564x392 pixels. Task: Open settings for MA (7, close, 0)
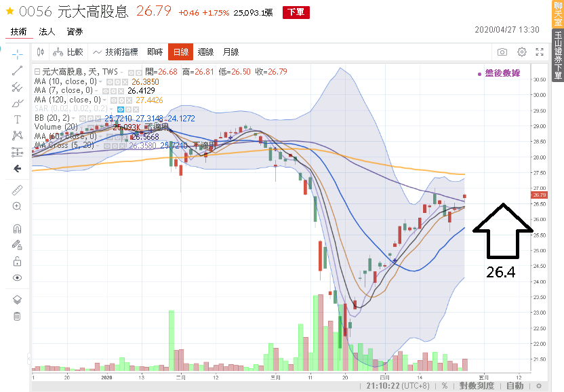pos(113,91)
